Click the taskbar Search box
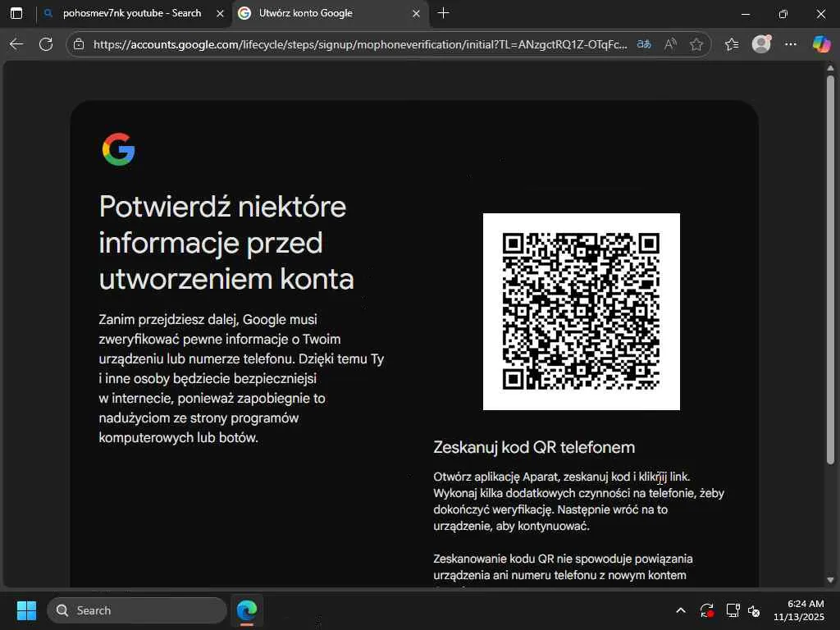Image resolution: width=840 pixels, height=630 pixels. [137, 610]
